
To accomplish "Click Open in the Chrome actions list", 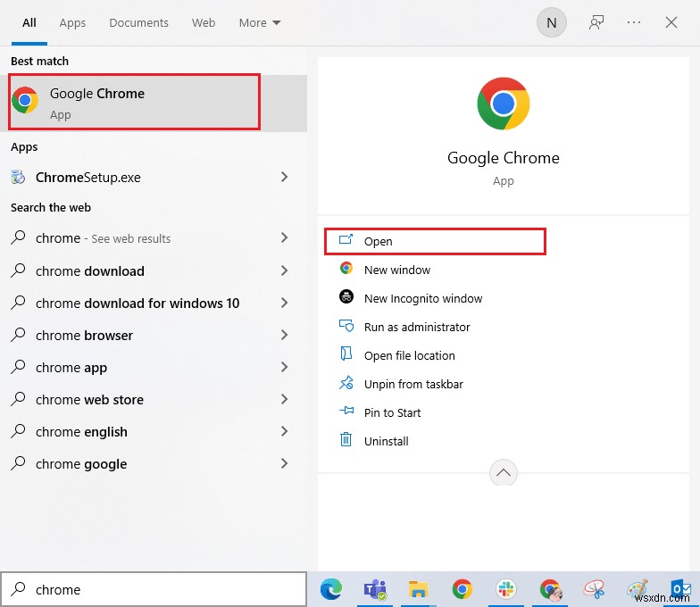I will point(436,241).
